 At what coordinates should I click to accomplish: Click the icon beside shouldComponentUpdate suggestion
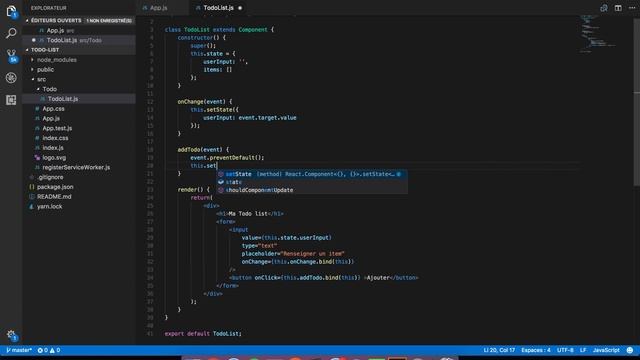point(221,190)
